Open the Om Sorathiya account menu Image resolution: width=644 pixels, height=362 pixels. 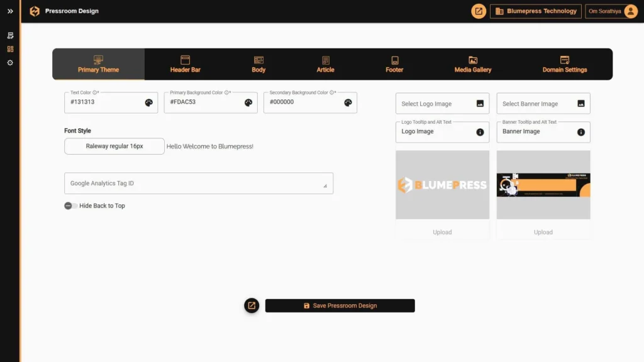tap(611, 11)
